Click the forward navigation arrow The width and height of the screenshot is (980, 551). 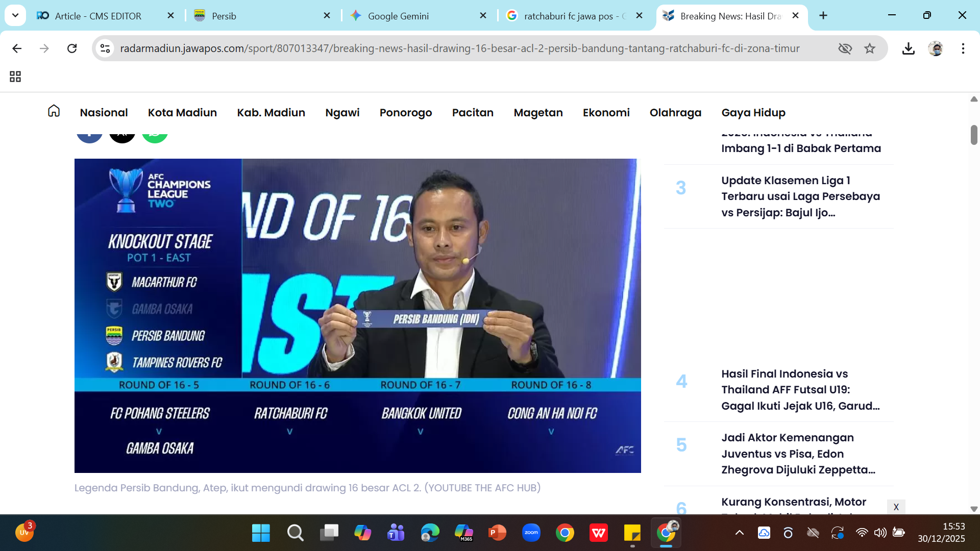coord(44,48)
